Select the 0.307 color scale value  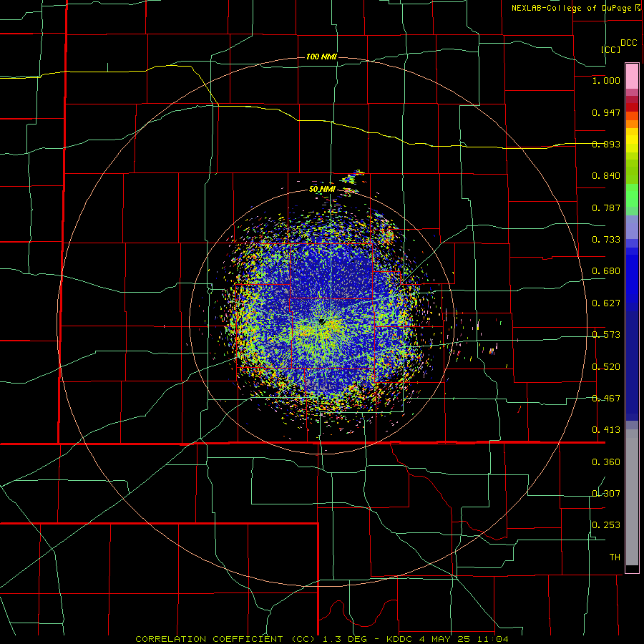(x=606, y=494)
